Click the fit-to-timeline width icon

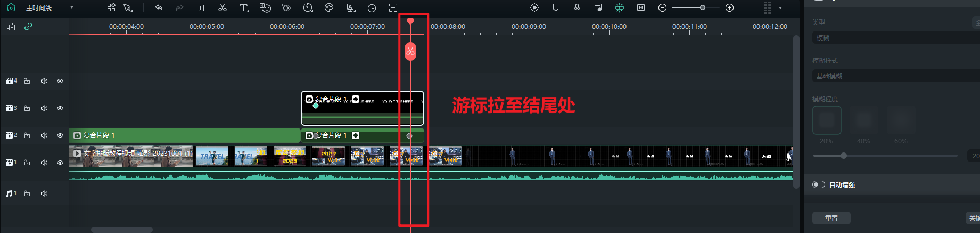(641, 7)
